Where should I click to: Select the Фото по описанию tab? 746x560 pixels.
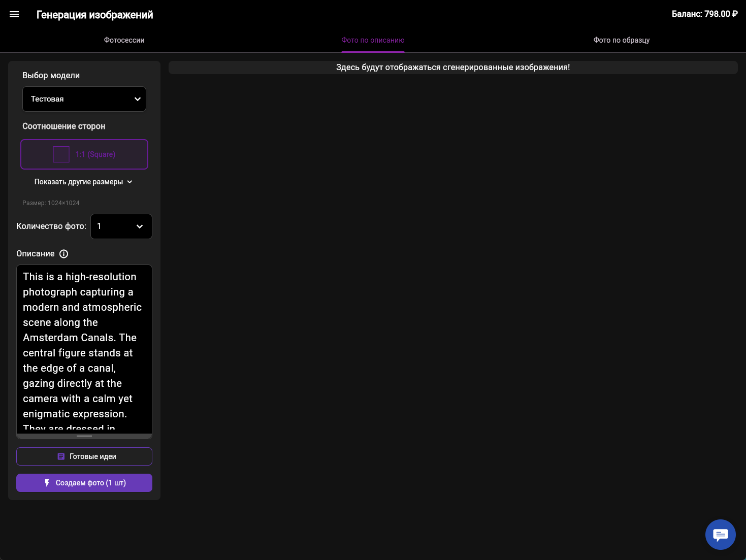coord(373,40)
